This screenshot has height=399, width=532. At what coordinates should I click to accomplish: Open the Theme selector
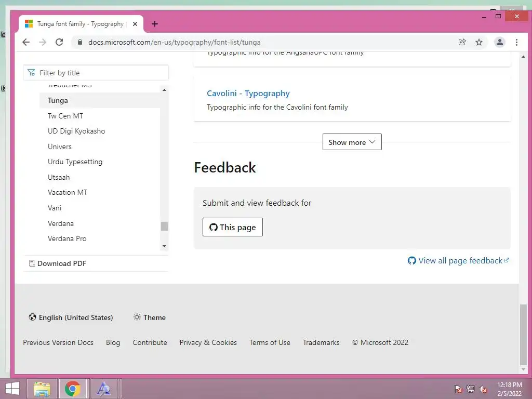coord(150,317)
